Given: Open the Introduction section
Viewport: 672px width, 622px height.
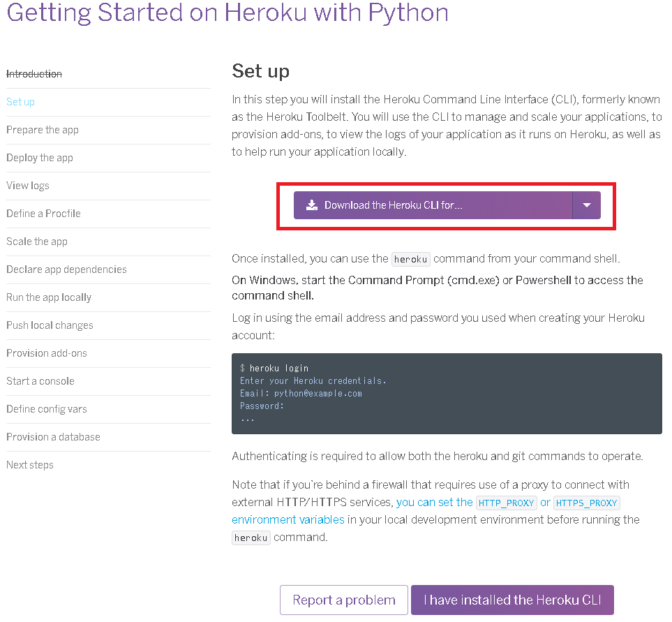Looking at the screenshot, I should [34, 74].
